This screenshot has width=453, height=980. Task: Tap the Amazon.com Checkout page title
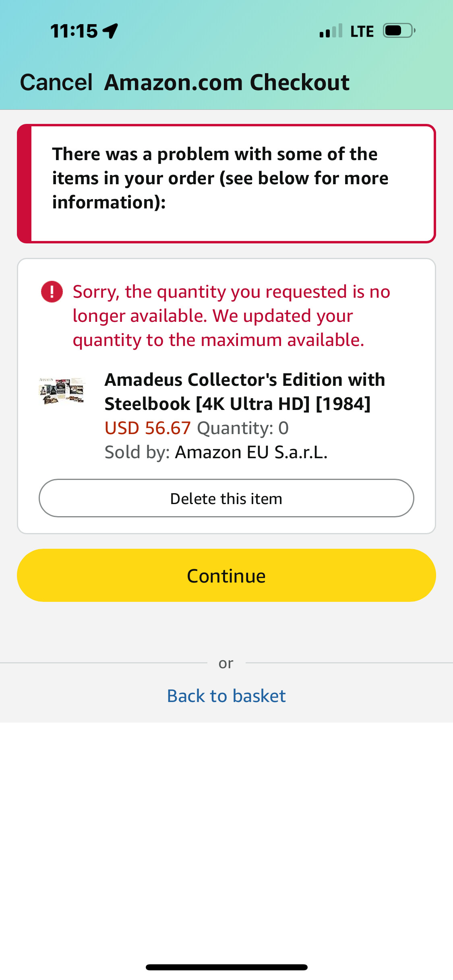click(x=227, y=82)
